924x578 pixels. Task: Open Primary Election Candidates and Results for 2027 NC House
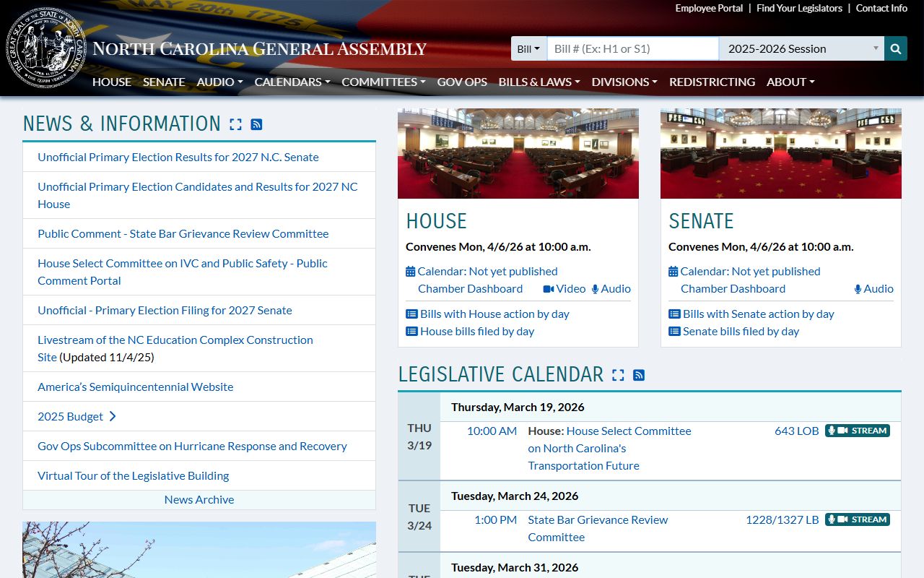[x=198, y=195]
